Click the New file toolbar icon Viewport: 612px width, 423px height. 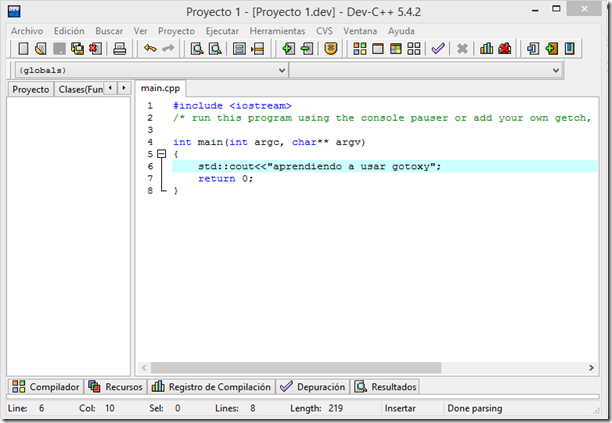click(x=24, y=49)
